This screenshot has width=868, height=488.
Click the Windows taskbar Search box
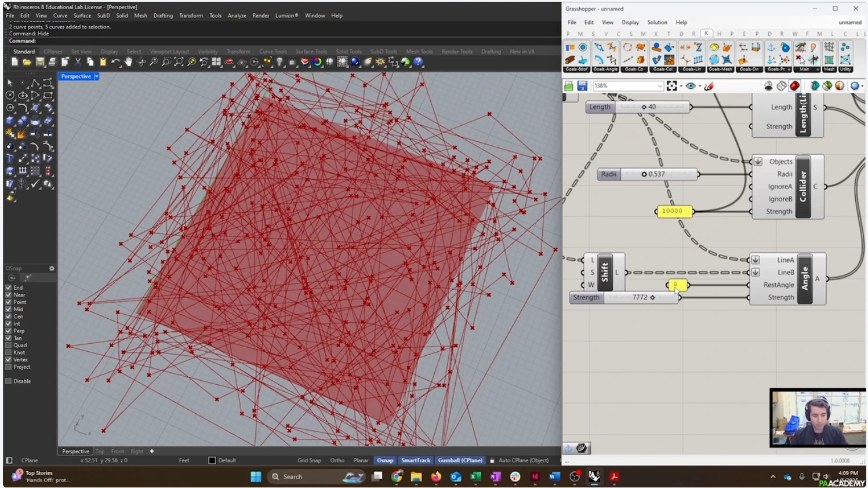click(317, 476)
